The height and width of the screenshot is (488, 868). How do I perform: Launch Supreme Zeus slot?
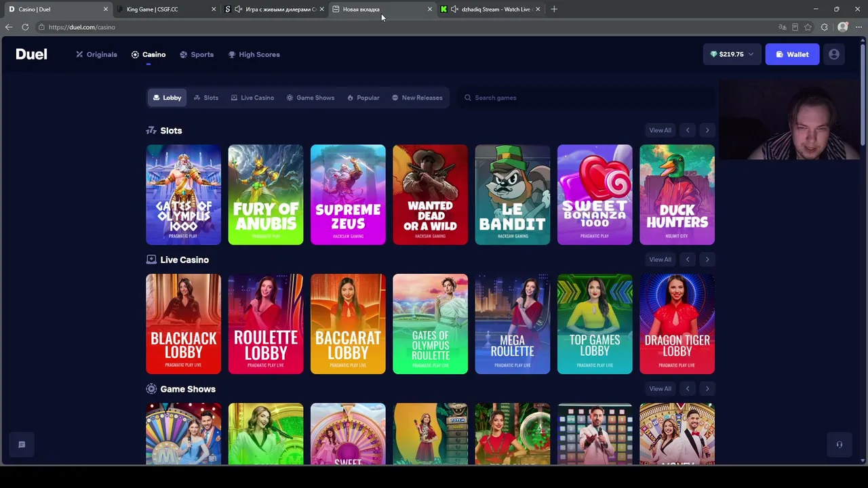(x=348, y=195)
